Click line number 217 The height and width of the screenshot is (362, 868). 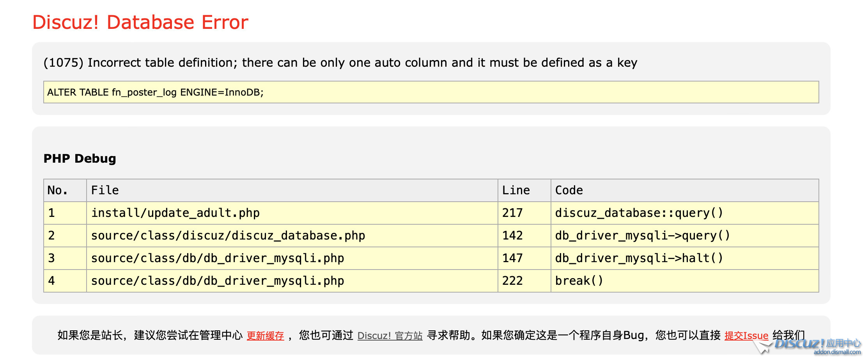[x=524, y=213]
